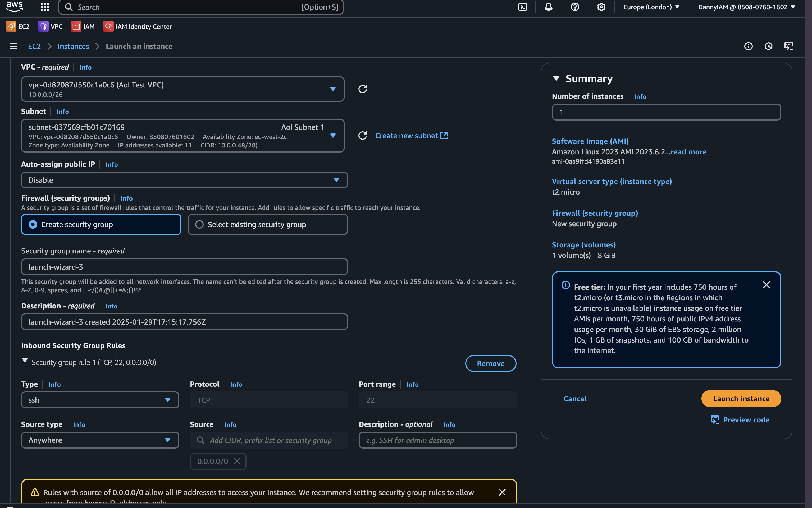The height and width of the screenshot is (508, 812).
Task: Open the notifications bell
Action: (x=548, y=7)
